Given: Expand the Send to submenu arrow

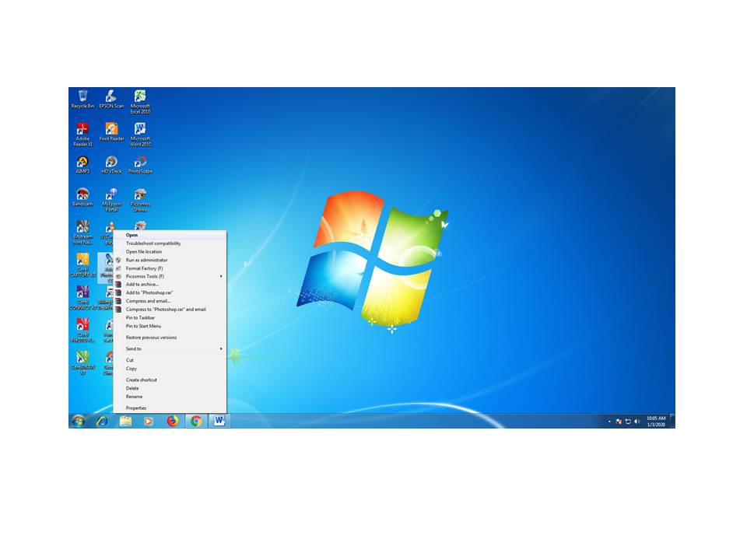Looking at the screenshot, I should (x=221, y=349).
